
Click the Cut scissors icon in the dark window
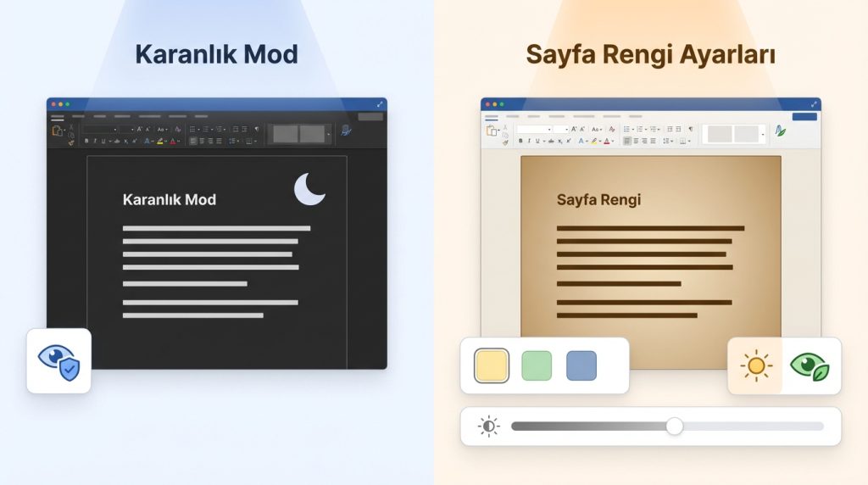tap(71, 127)
